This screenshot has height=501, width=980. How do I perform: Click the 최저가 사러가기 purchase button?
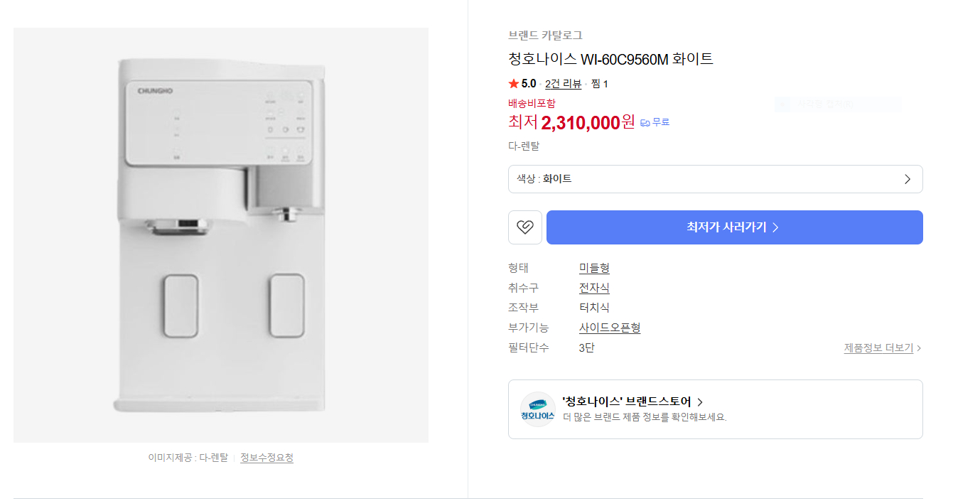point(734,227)
